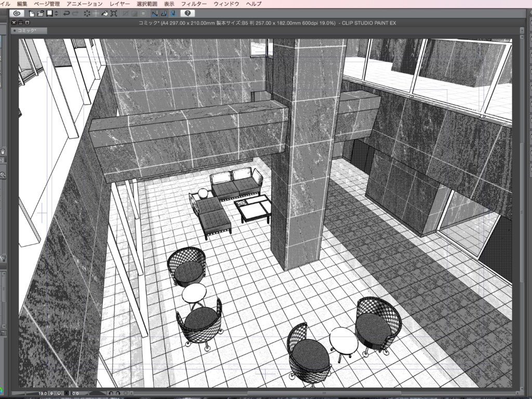Click the Open file icon
This screenshot has height=399, width=532.
click(x=41, y=14)
